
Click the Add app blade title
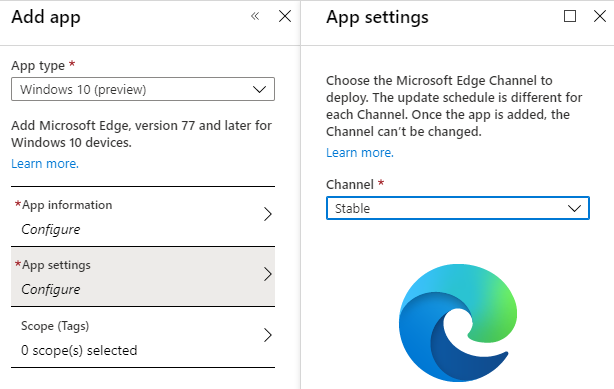46,17
